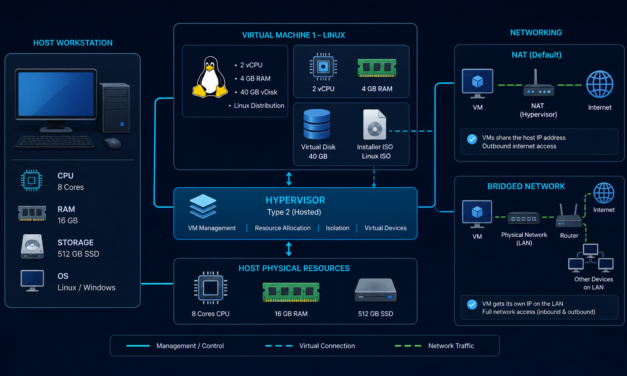The width and height of the screenshot is (627, 376).
Task: Click '512 GB SSD' under STORAGE in Host Workstation
Action: click(x=78, y=254)
